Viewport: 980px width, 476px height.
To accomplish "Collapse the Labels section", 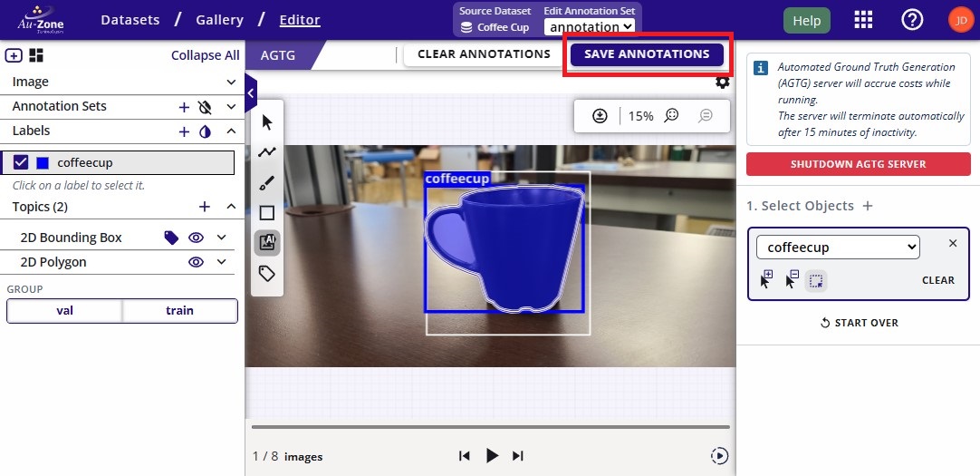I will click(x=231, y=131).
